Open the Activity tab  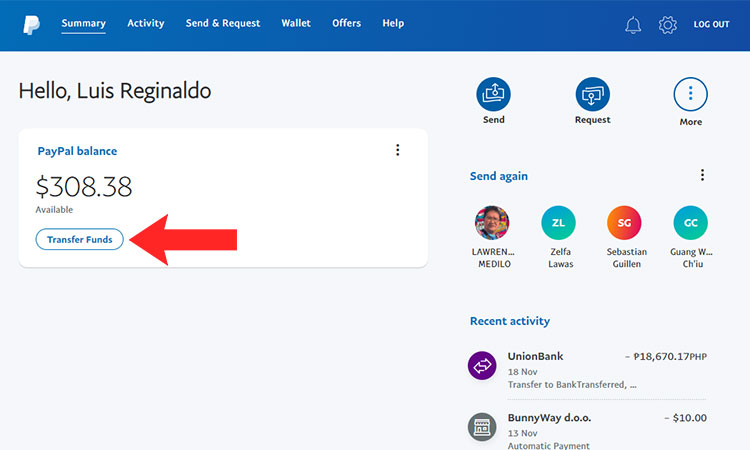(146, 23)
